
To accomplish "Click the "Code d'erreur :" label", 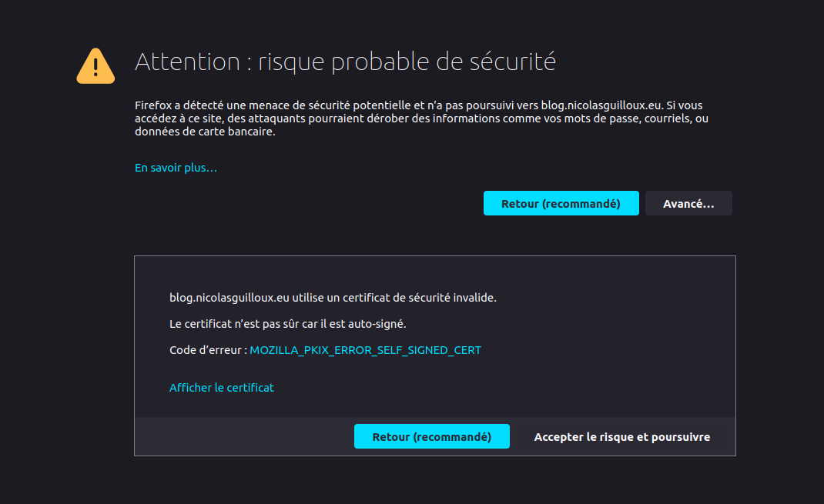I will click(208, 350).
